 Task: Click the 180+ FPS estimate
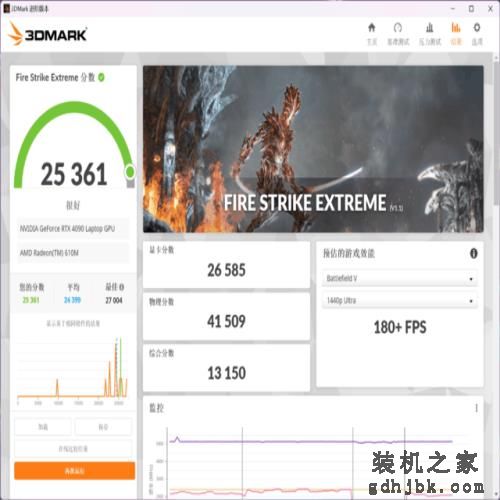pos(400,327)
